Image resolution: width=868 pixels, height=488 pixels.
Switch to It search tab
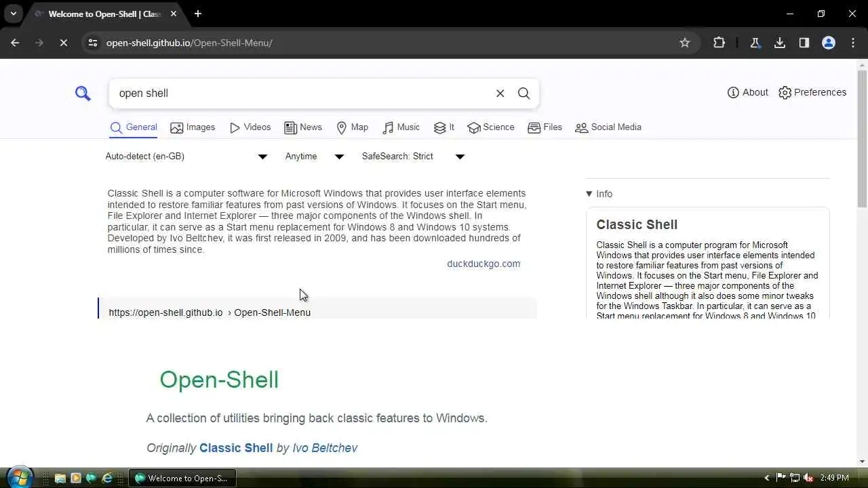[x=444, y=127]
